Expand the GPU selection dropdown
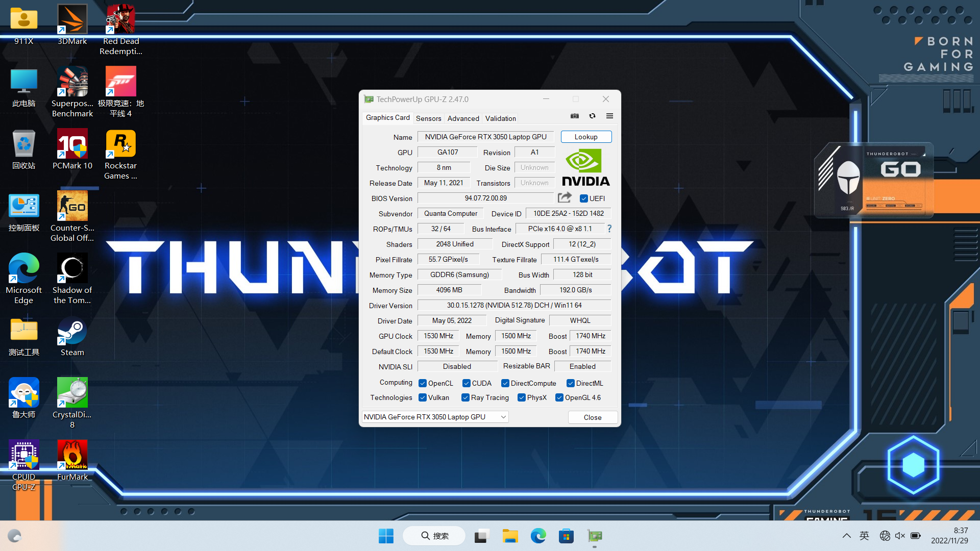 click(503, 417)
